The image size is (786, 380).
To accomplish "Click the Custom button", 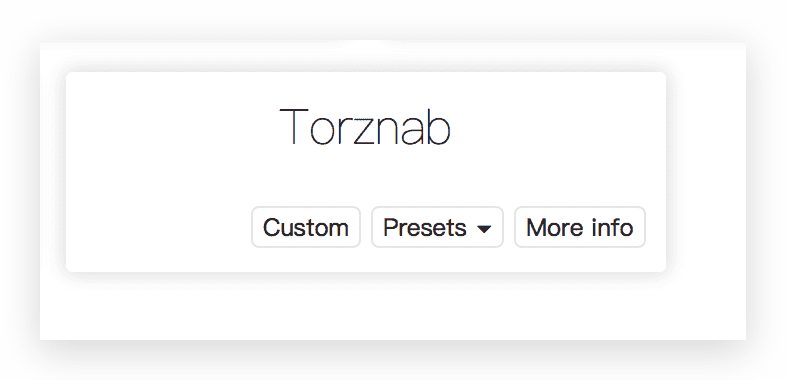I will coord(306,227).
